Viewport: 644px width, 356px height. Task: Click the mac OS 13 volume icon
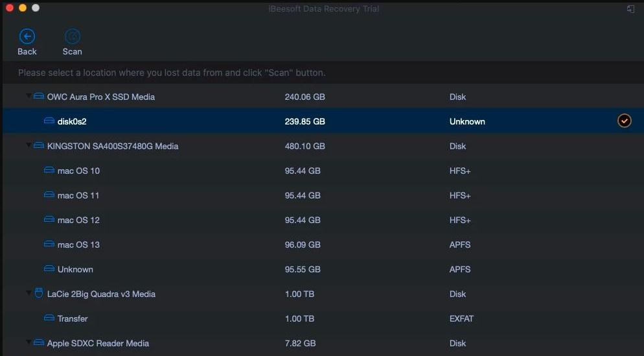[49, 244]
